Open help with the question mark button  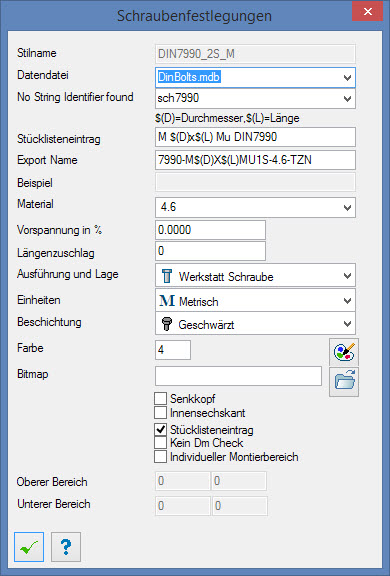click(x=66, y=547)
